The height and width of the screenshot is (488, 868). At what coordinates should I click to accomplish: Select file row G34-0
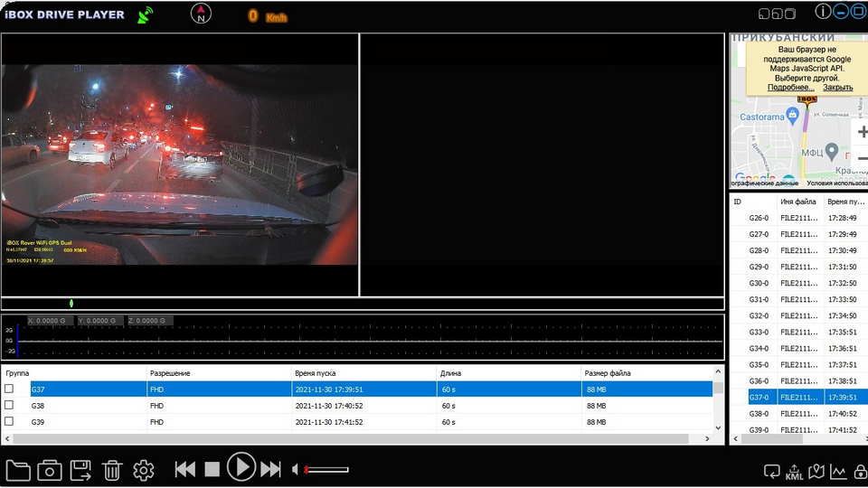798,349
